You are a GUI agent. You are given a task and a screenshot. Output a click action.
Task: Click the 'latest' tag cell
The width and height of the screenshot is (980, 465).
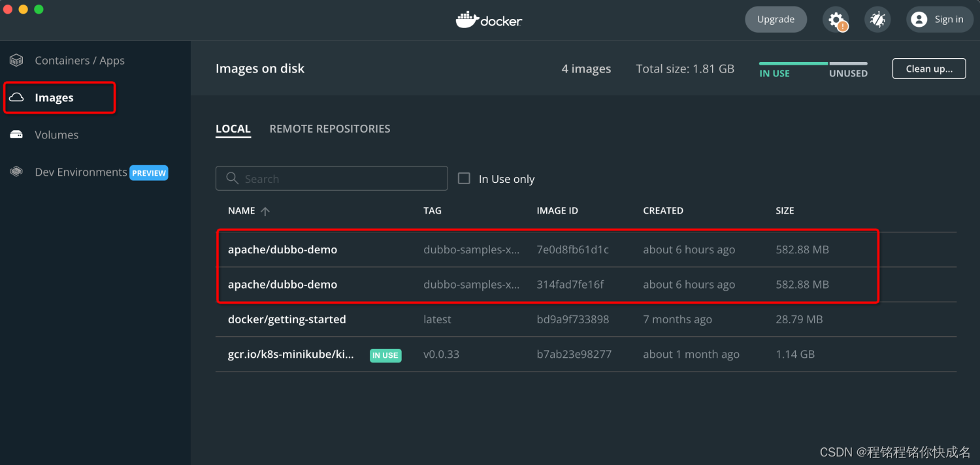[437, 319]
